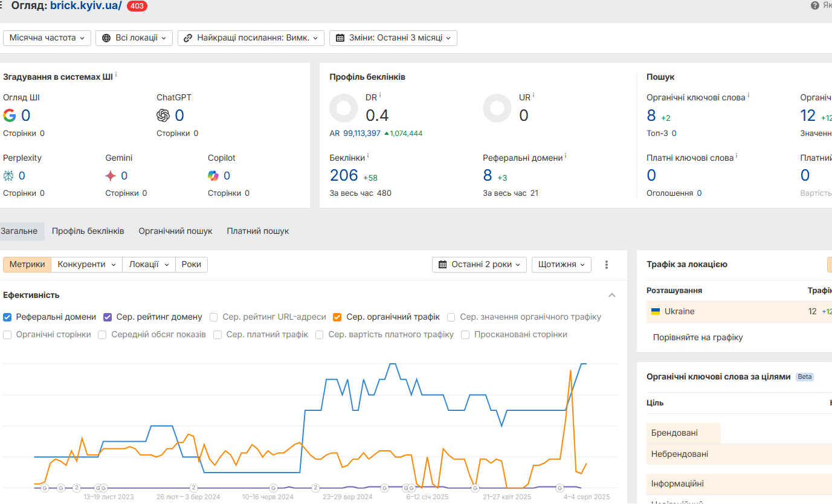832x504 pixels.
Task: Click info icon next to Платні ключові слова
Action: pyautogui.click(x=737, y=156)
